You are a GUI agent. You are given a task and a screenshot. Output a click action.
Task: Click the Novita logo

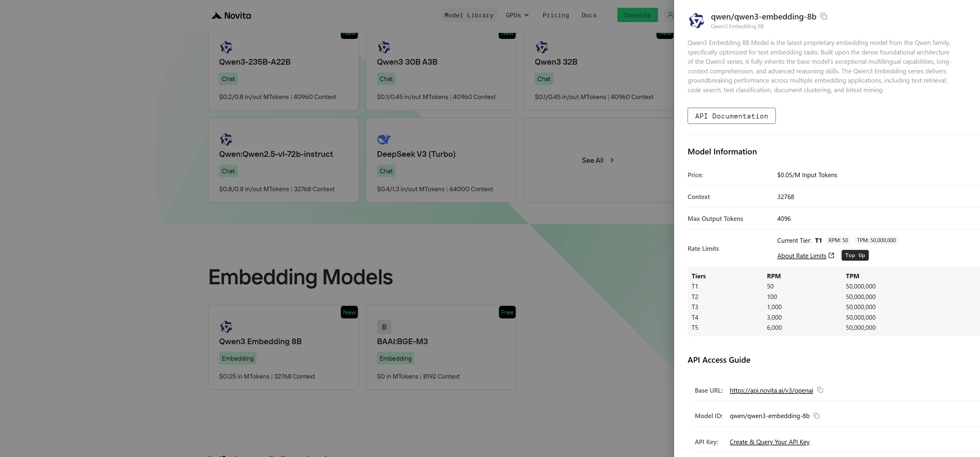click(231, 16)
